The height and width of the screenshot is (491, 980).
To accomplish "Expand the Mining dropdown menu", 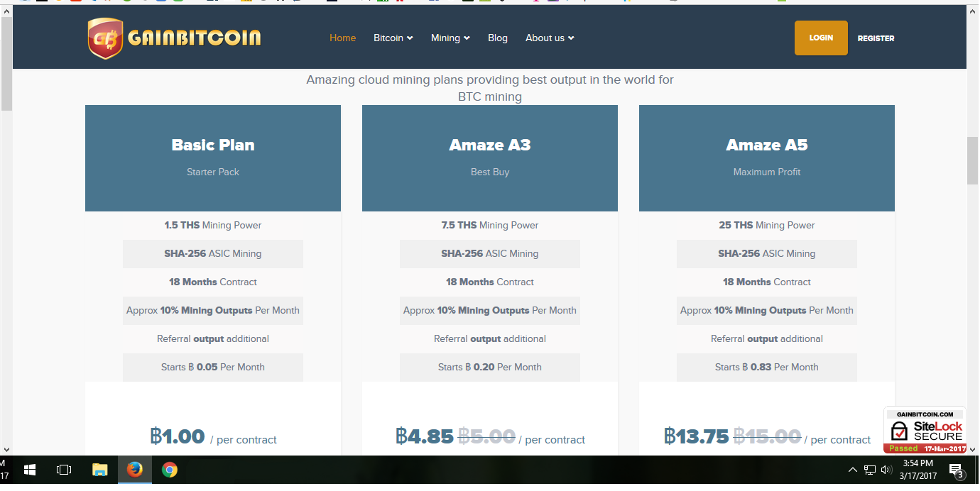I will pos(450,38).
